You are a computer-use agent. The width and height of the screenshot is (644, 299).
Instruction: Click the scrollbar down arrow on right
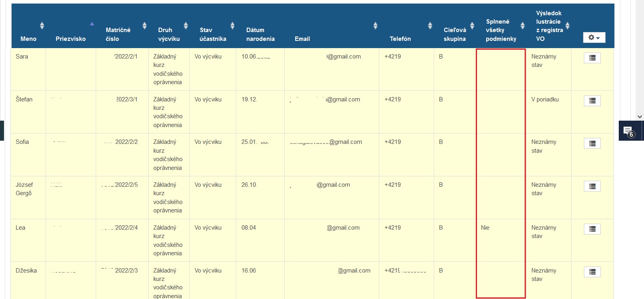pos(640,117)
